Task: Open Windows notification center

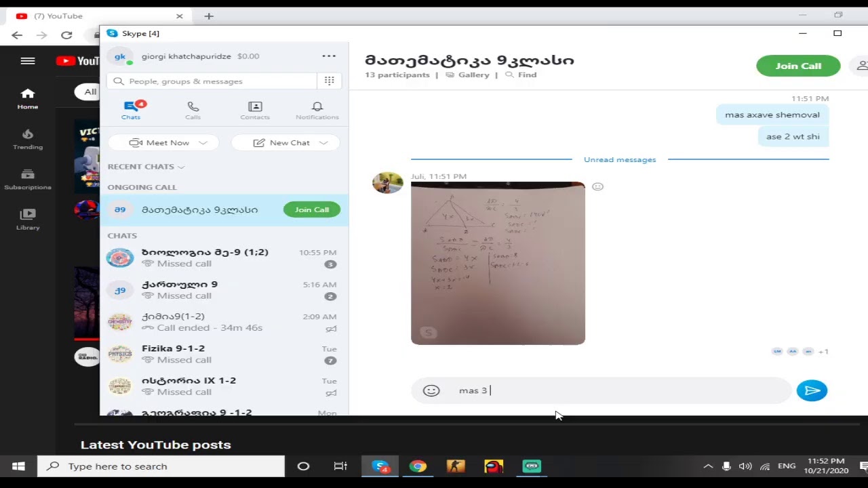Action: point(863,466)
